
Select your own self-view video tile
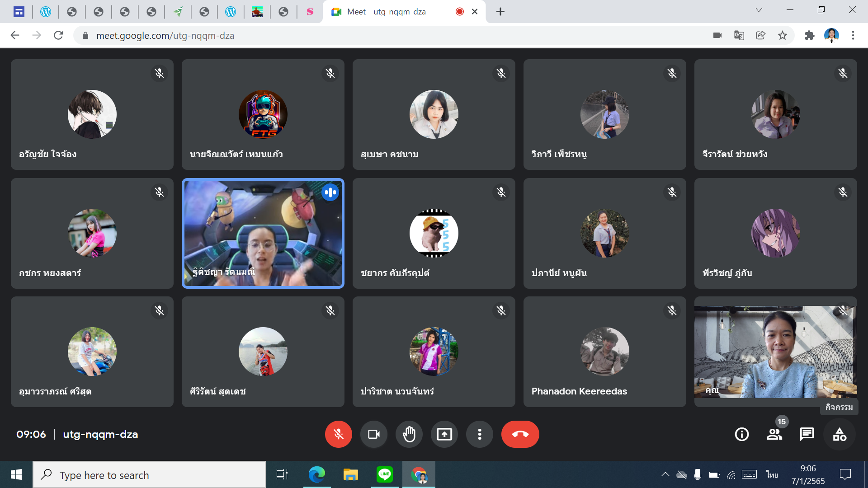click(x=775, y=352)
